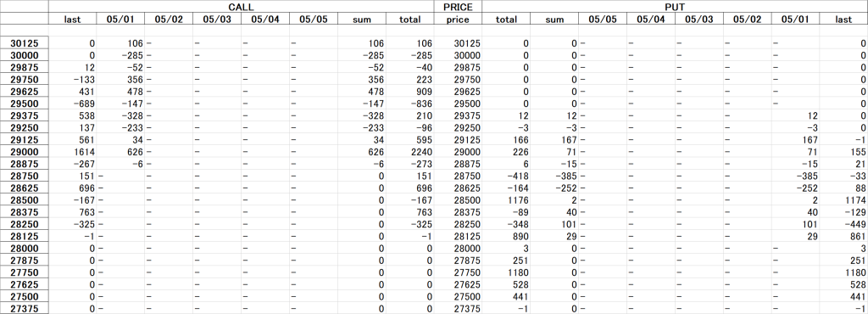Viewport: 868px width, 314px height.
Task: Select CALL 05/01 value -285
Action: point(120,55)
